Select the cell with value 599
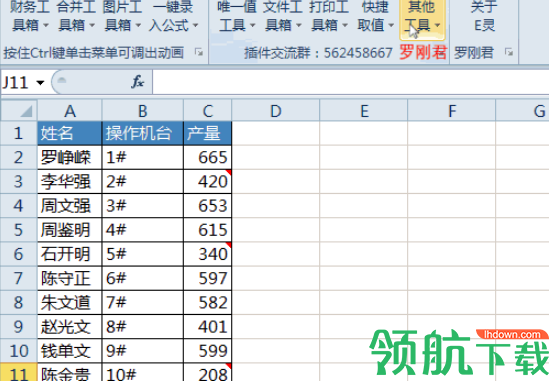 point(208,351)
